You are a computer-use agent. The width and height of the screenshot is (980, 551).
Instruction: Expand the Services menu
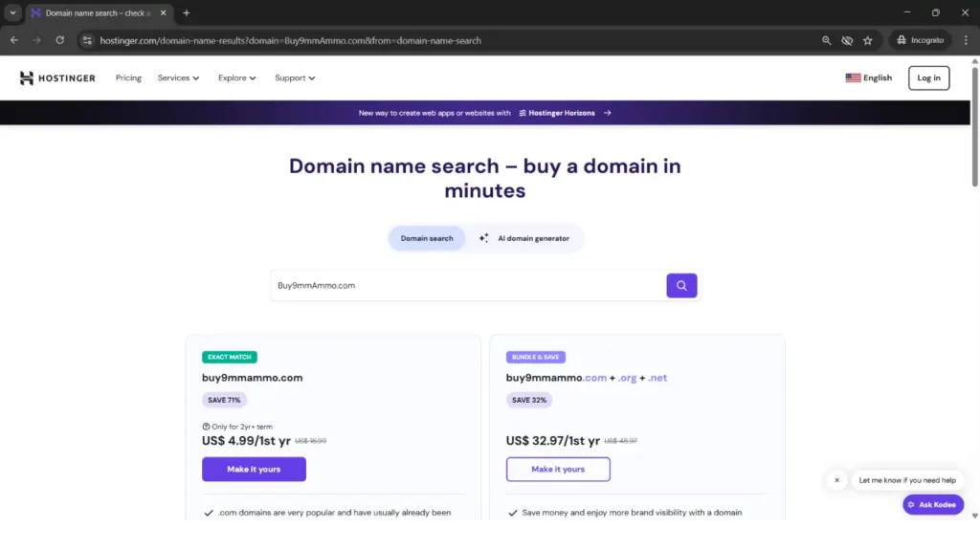click(178, 78)
